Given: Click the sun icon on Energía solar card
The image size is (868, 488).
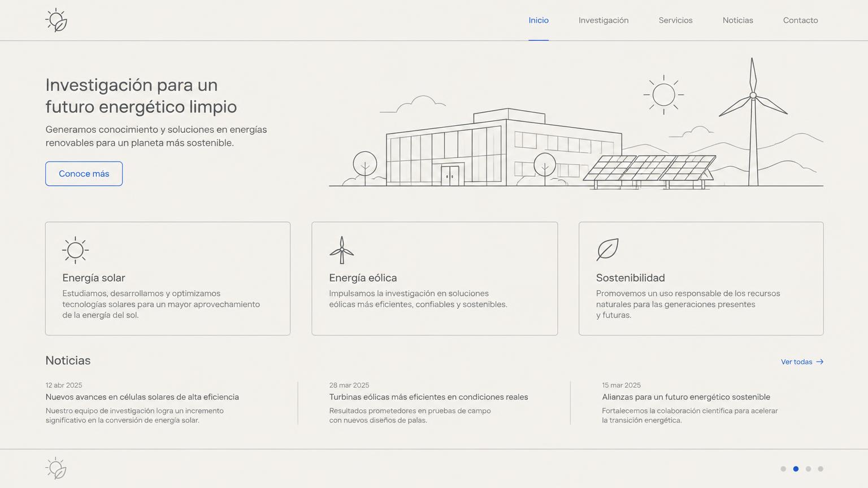Looking at the screenshot, I should click(75, 250).
